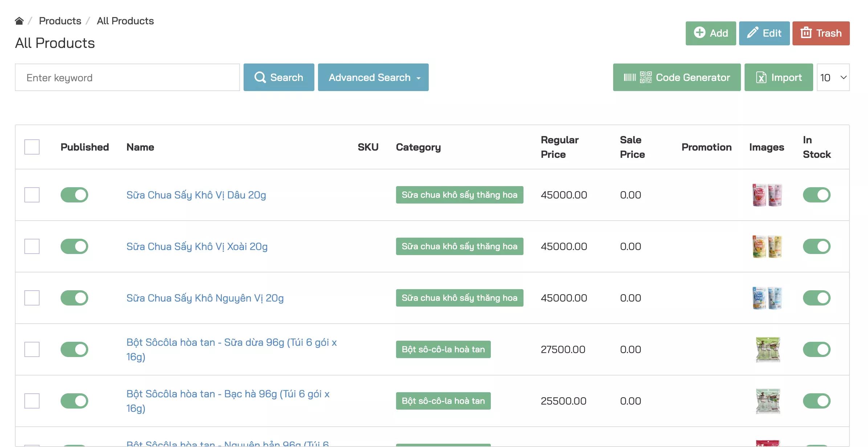Viewport: 868px width, 447px height.
Task: Click the Trash button with bin icon
Action: click(820, 33)
